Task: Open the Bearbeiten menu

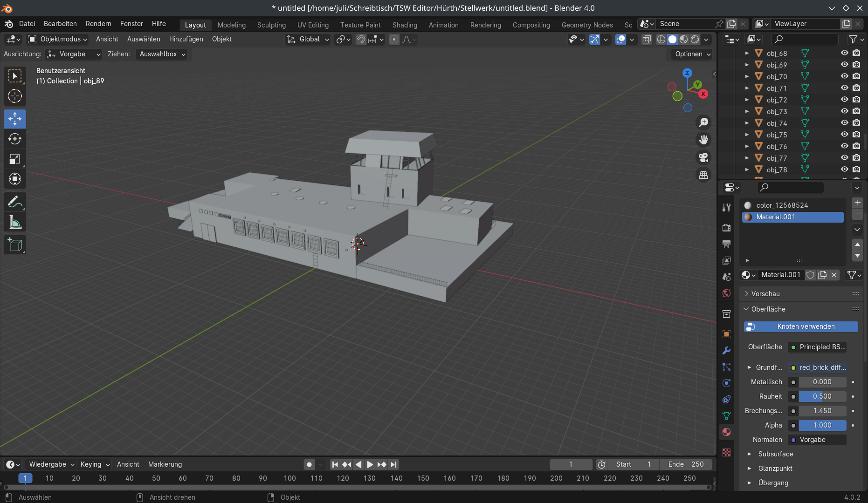Action: pos(60,24)
